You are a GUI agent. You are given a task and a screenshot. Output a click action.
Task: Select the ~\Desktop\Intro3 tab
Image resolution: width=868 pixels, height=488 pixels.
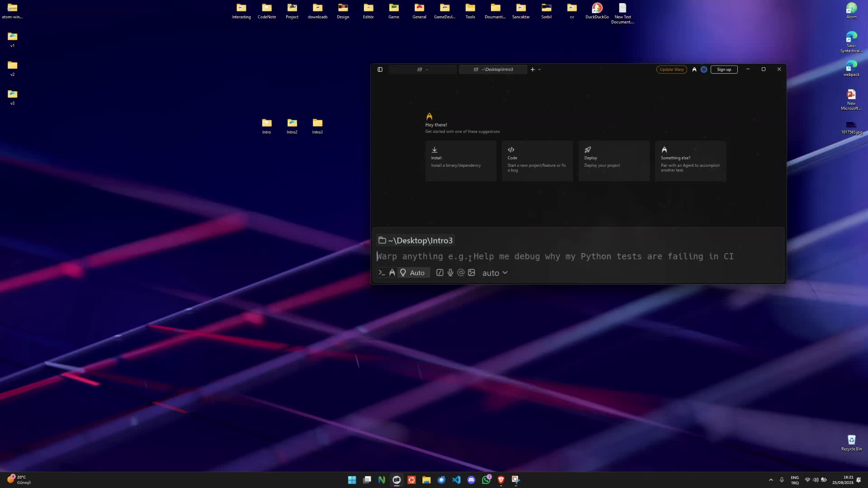(x=493, y=70)
